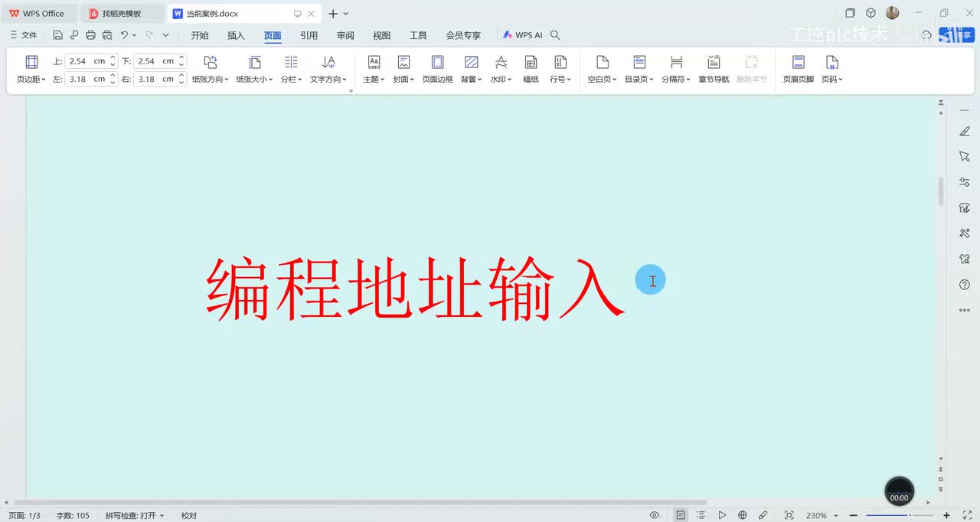Open the 工具 Tools ribbon tab
The width and height of the screenshot is (980, 522).
point(418,35)
